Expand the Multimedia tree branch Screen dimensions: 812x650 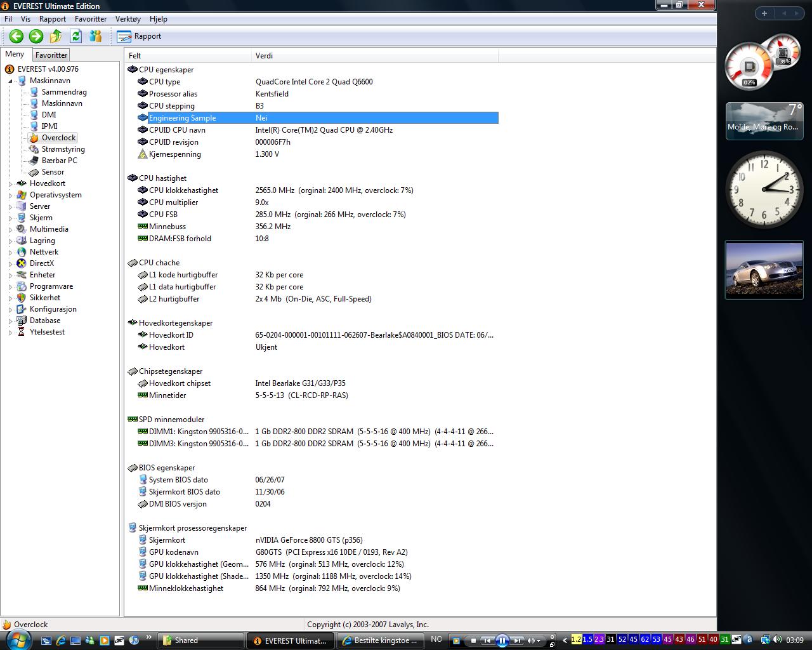[x=11, y=230]
